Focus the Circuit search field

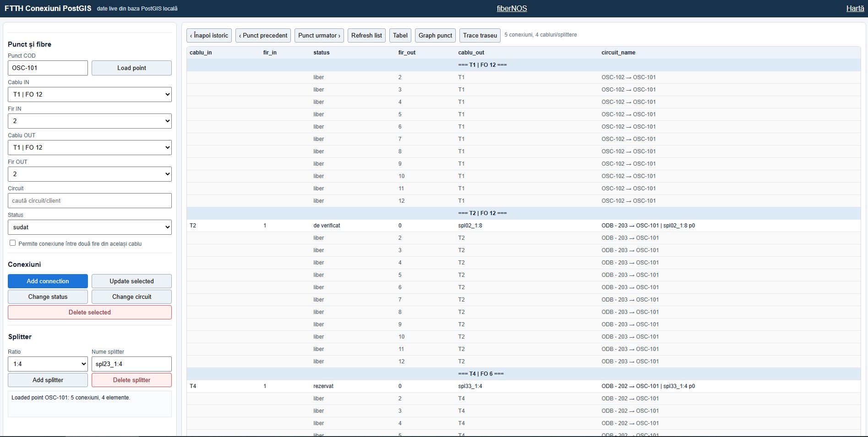click(x=90, y=200)
